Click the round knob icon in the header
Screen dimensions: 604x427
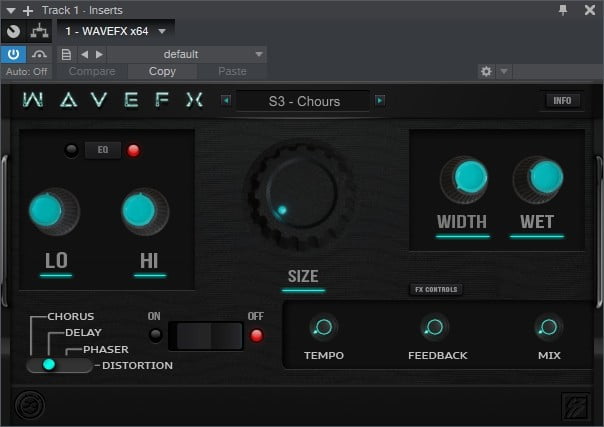click(x=14, y=31)
